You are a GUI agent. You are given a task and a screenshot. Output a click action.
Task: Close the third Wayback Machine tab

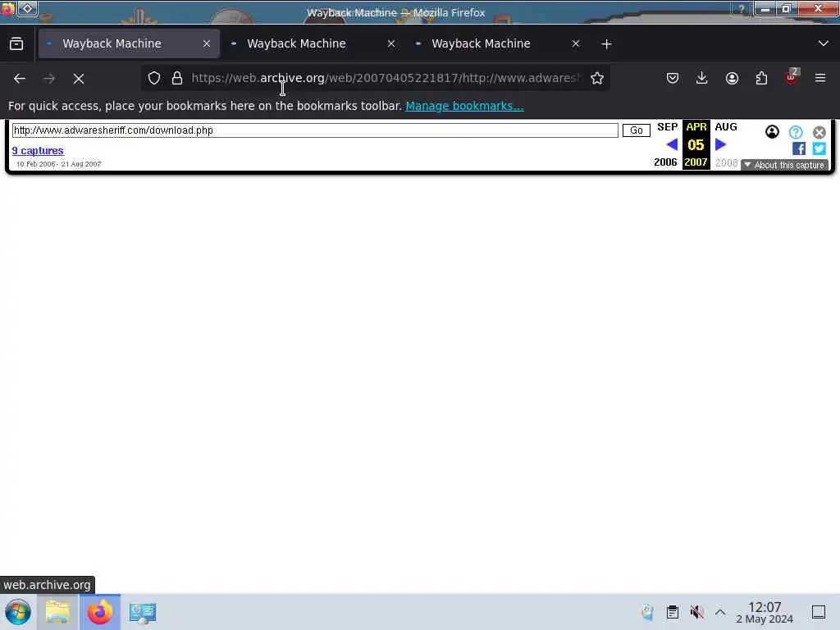pyautogui.click(x=575, y=44)
